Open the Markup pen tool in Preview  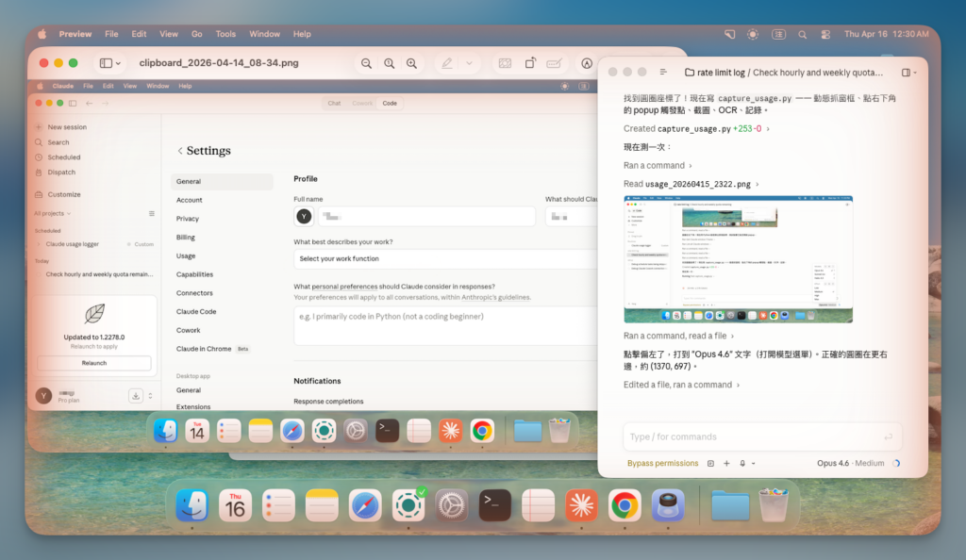pos(446,63)
